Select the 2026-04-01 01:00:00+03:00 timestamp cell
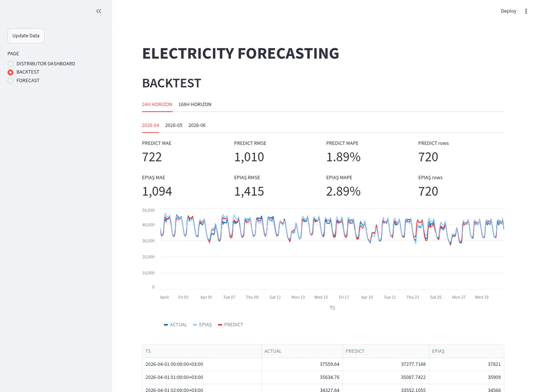Image resolution: width=538 pixels, height=392 pixels. [x=202, y=377]
